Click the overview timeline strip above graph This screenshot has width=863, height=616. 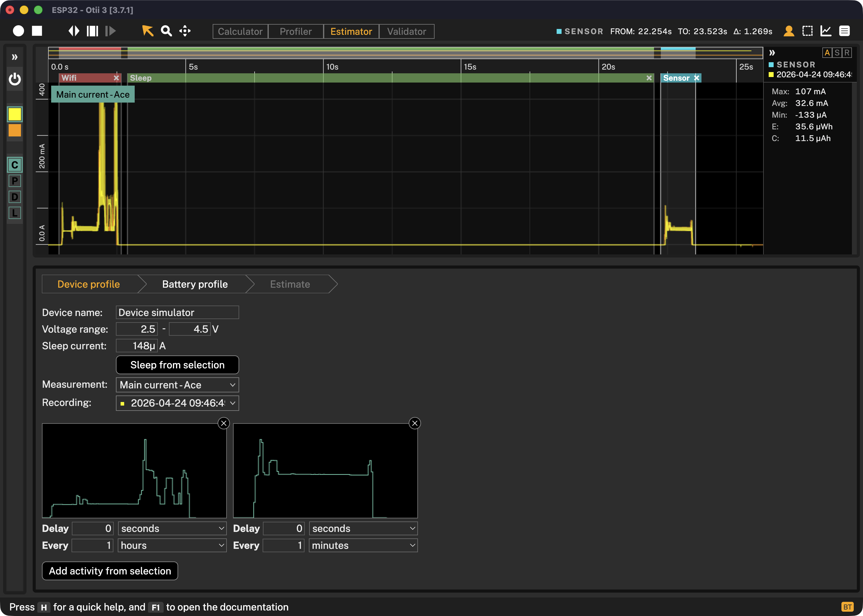[405, 52]
